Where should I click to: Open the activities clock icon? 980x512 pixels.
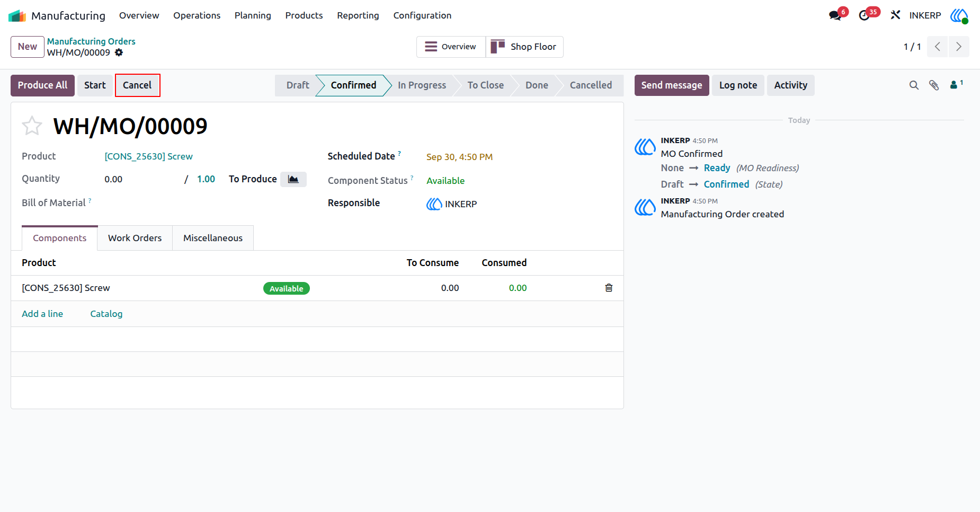click(x=865, y=15)
